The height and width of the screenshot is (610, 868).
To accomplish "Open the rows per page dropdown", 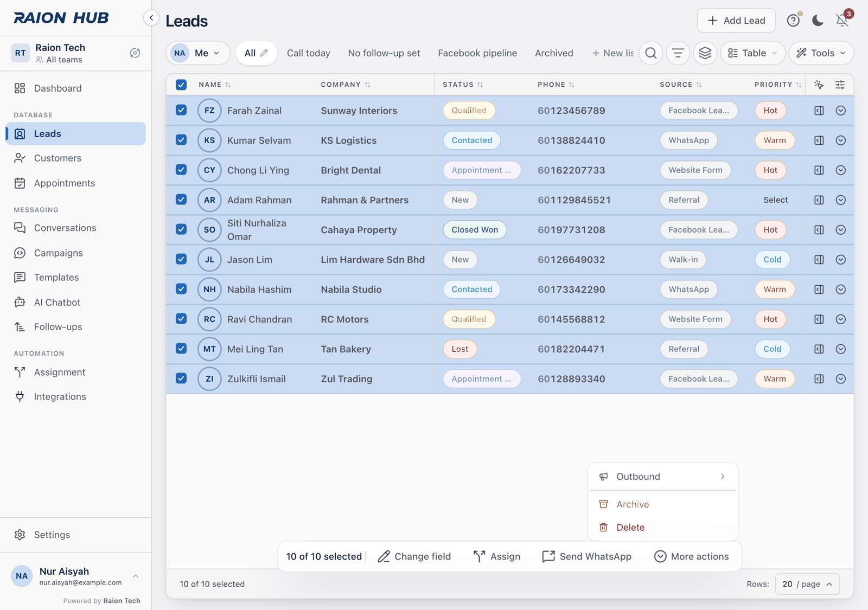I will pyautogui.click(x=807, y=584).
